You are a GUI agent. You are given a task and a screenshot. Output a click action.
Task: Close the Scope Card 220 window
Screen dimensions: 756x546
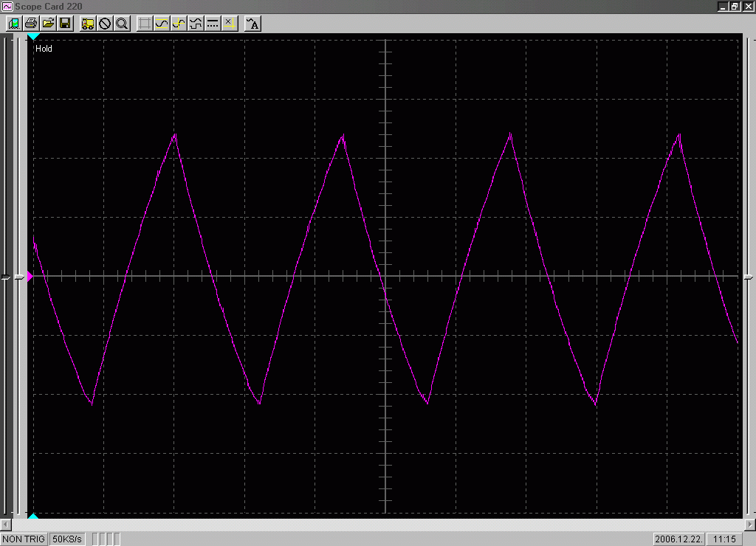tap(749, 6)
